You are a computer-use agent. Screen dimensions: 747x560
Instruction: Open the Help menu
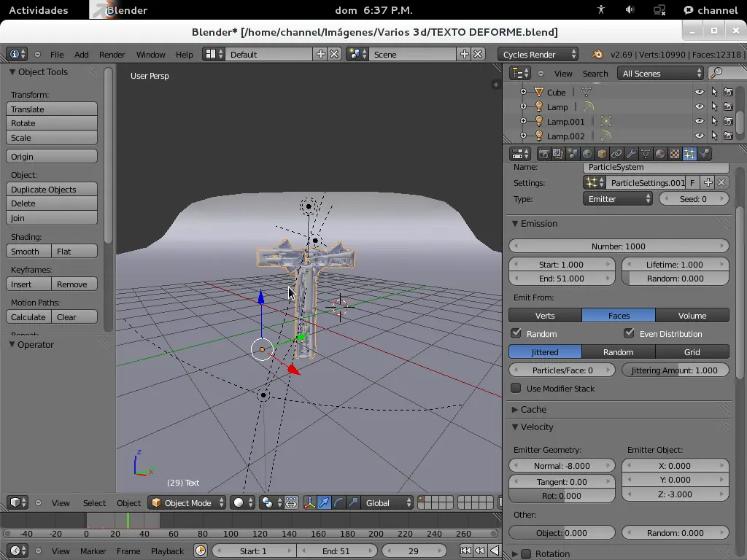coord(185,54)
